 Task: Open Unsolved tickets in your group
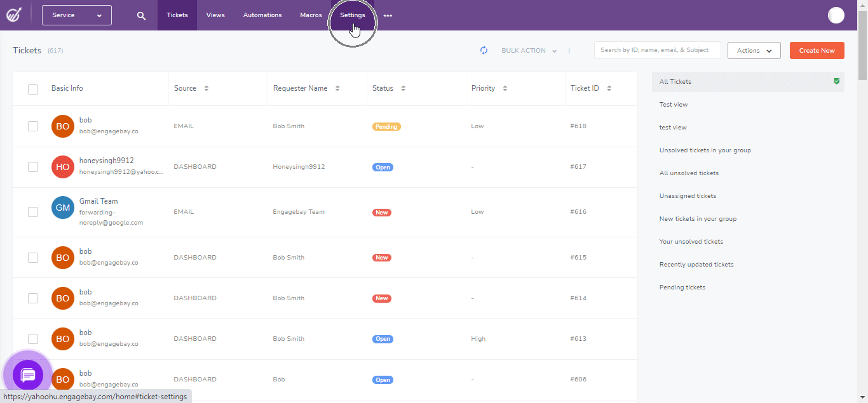point(705,150)
